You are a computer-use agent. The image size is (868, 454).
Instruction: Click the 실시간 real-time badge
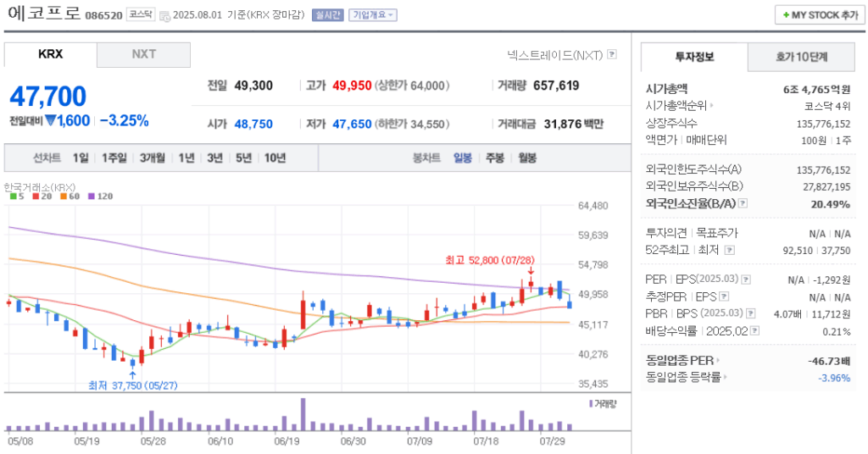coord(328,15)
